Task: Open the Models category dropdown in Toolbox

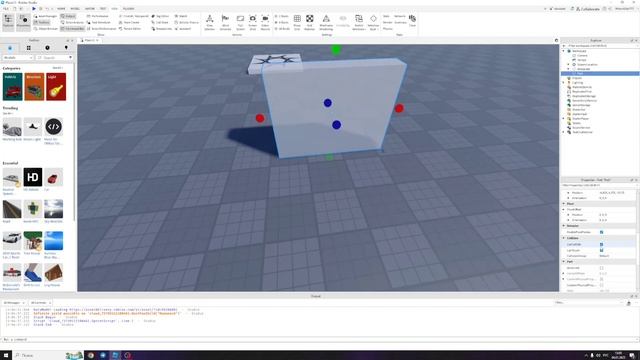Action: tap(18, 58)
